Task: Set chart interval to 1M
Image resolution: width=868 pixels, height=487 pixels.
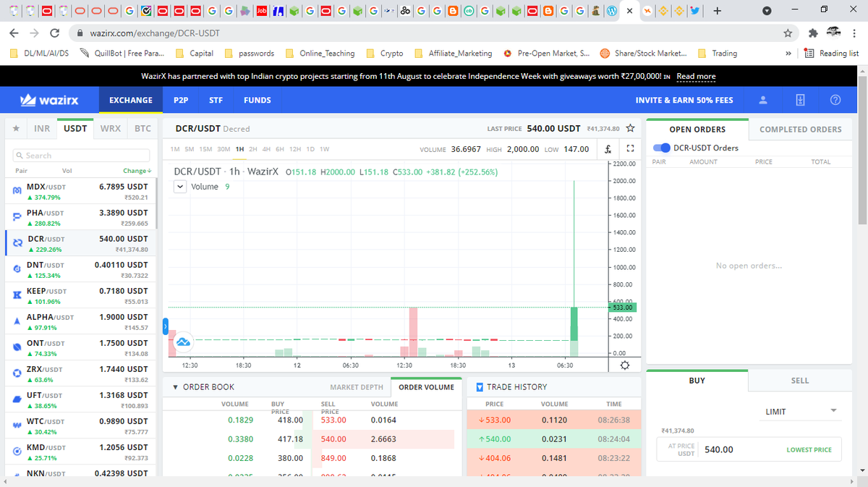Action: tap(175, 149)
